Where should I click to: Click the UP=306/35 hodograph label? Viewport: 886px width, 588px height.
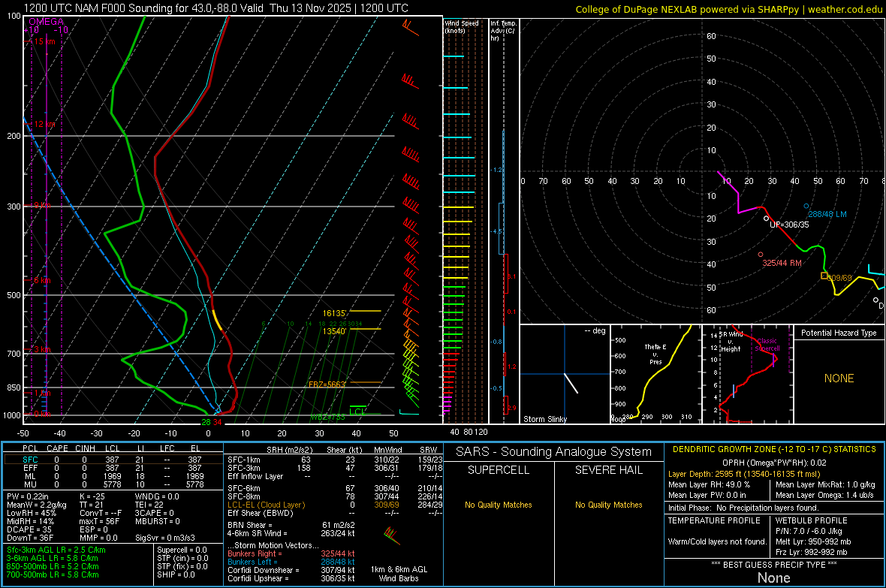[x=789, y=225]
